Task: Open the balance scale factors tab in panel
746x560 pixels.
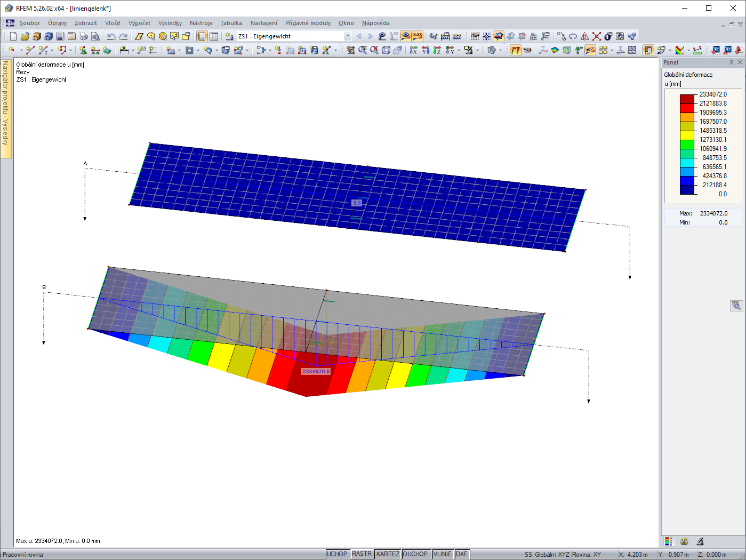Action: click(x=684, y=541)
